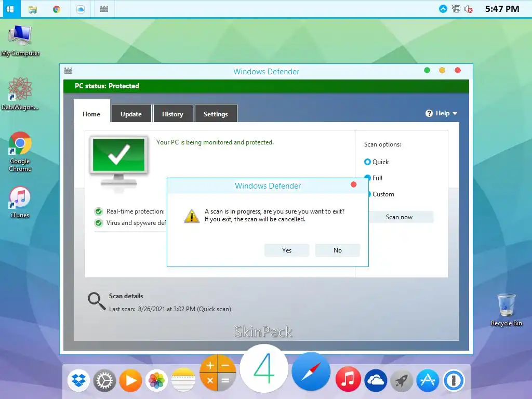Click the number 4 calendar dock icon

264,368
